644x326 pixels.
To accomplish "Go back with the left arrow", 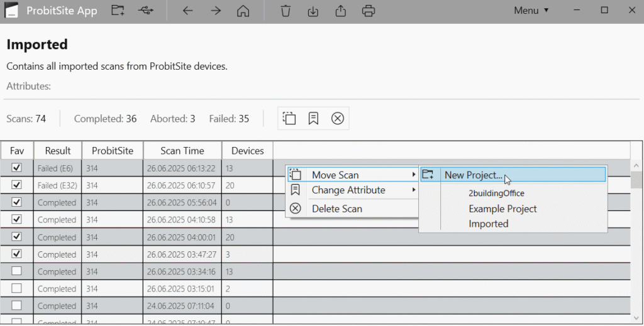I will 187,11.
